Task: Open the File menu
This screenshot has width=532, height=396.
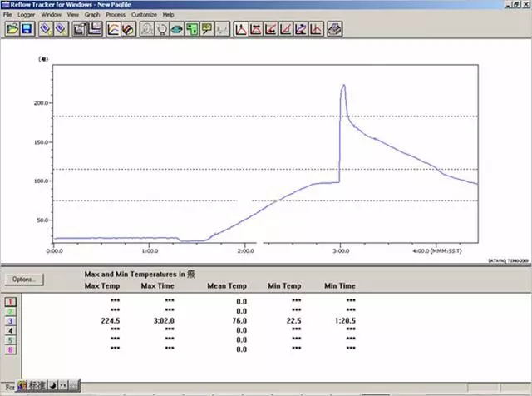Action: pos(7,15)
